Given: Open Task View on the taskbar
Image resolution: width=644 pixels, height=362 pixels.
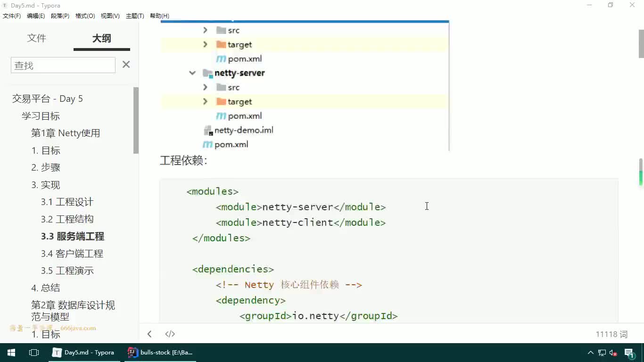Looking at the screenshot, I should pos(34,352).
